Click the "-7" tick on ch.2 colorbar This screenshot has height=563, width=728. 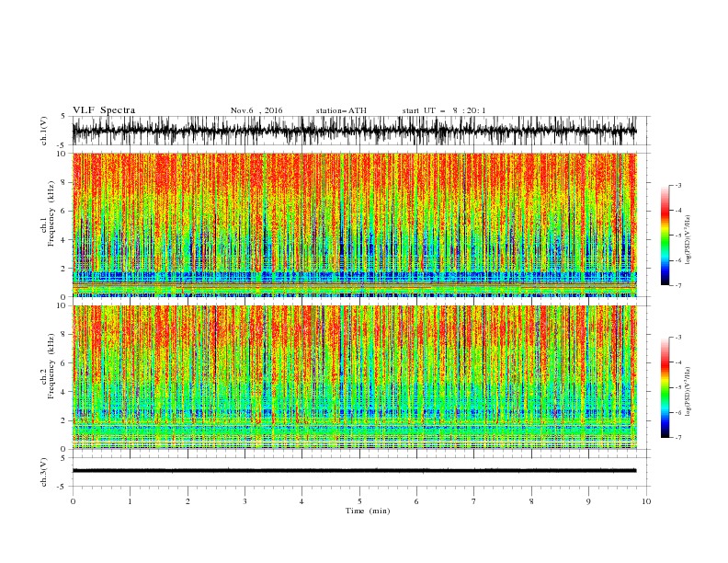point(677,437)
